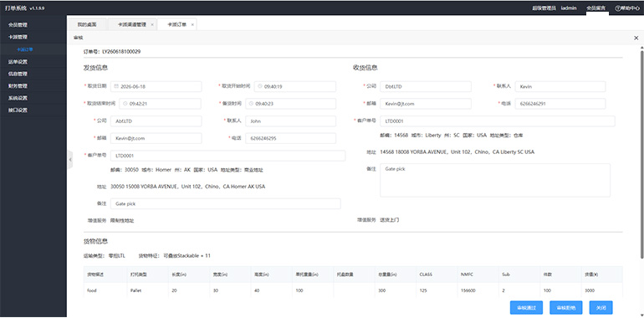This screenshot has width=644, height=318.
Task: Click the receiver remark textarea Gate pick
Action: point(495,181)
